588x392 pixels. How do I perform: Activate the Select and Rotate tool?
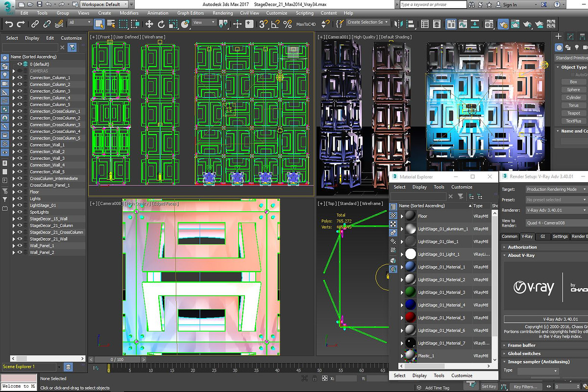click(x=161, y=24)
